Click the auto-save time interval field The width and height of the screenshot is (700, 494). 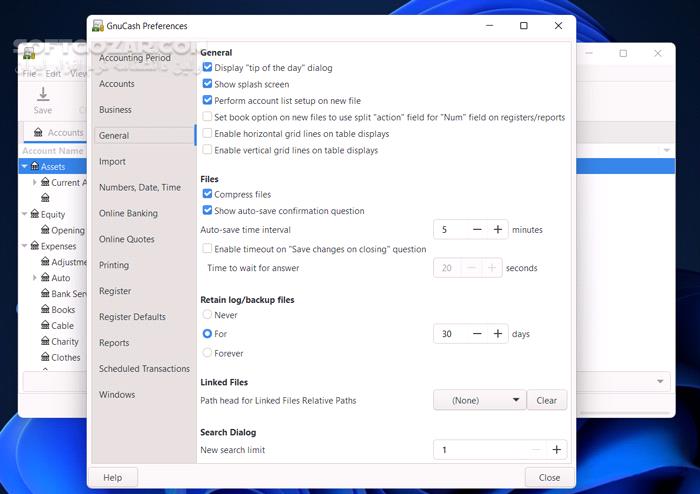point(451,229)
